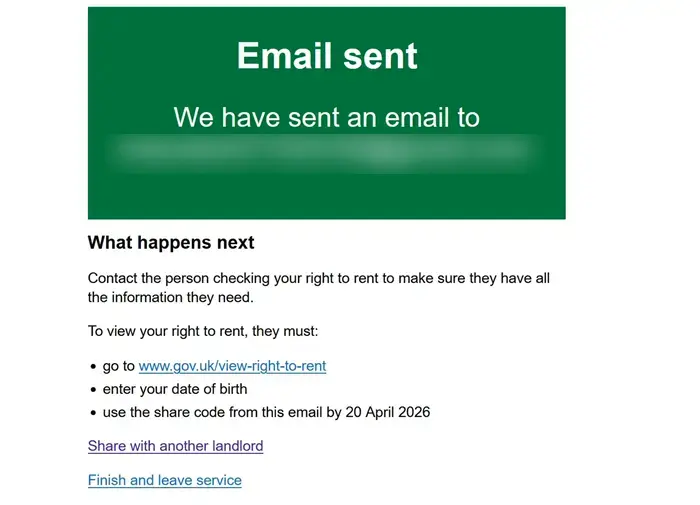Click bullet point beside share code item
The image size is (700, 505).
coord(94,413)
